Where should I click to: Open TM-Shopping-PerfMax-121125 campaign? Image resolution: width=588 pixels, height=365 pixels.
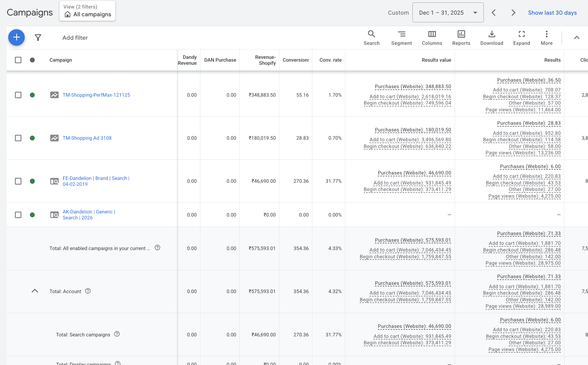[x=96, y=95]
